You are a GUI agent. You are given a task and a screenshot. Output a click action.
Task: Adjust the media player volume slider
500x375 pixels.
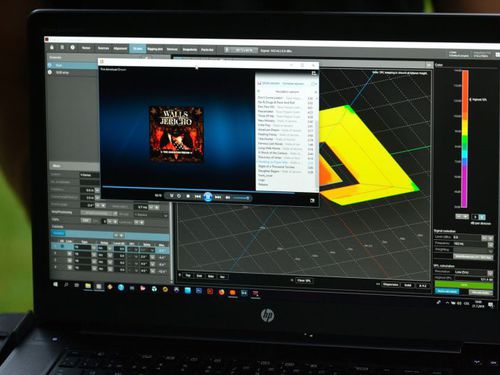241,198
